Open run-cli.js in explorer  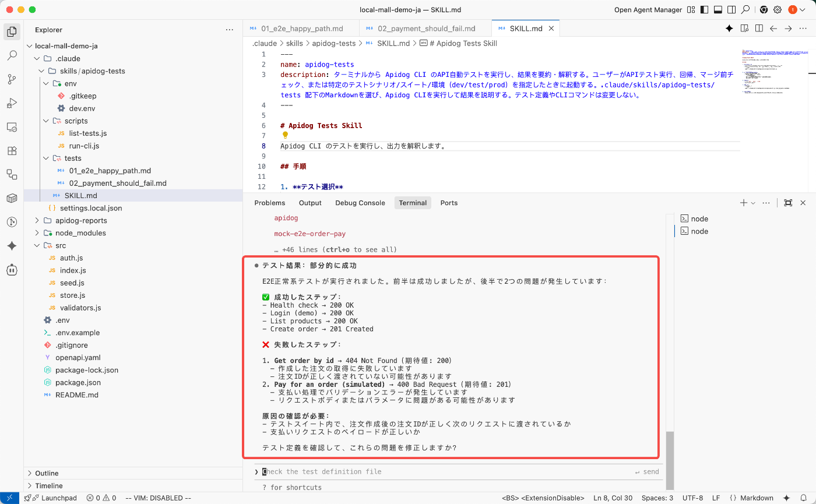[x=84, y=146]
